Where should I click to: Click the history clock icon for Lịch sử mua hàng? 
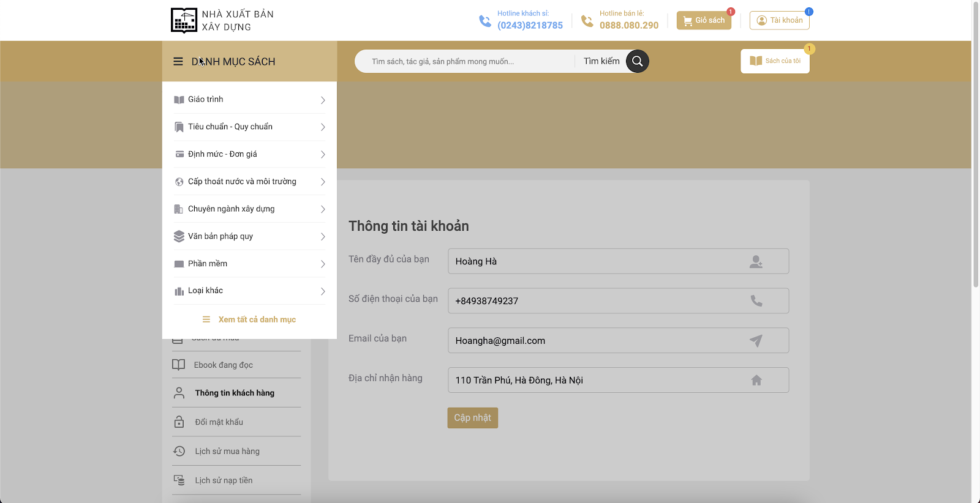pyautogui.click(x=179, y=451)
